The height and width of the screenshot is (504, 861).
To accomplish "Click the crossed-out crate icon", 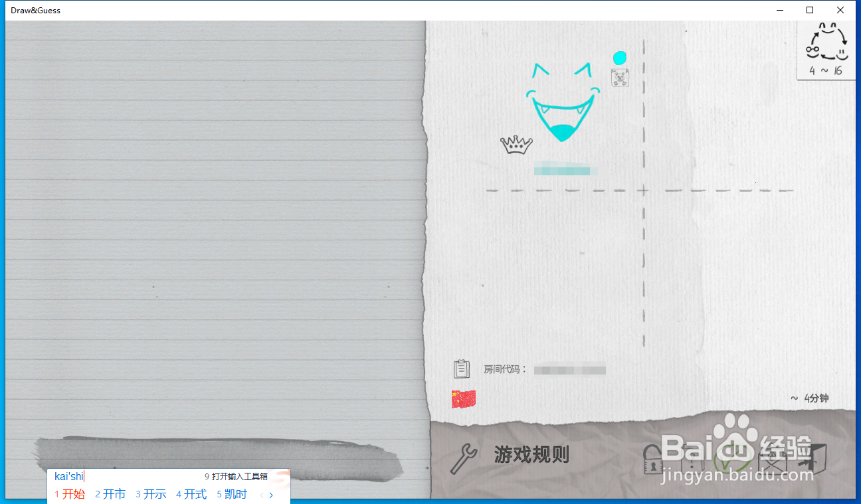I will pyautogui.click(x=773, y=462).
